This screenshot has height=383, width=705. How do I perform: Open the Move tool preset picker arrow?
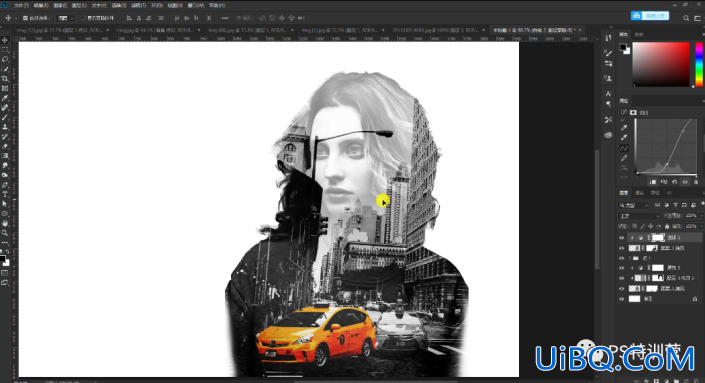click(x=16, y=18)
